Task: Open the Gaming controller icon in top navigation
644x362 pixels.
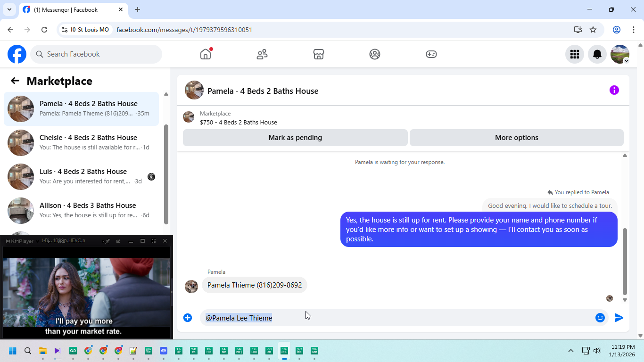Action: click(431, 54)
